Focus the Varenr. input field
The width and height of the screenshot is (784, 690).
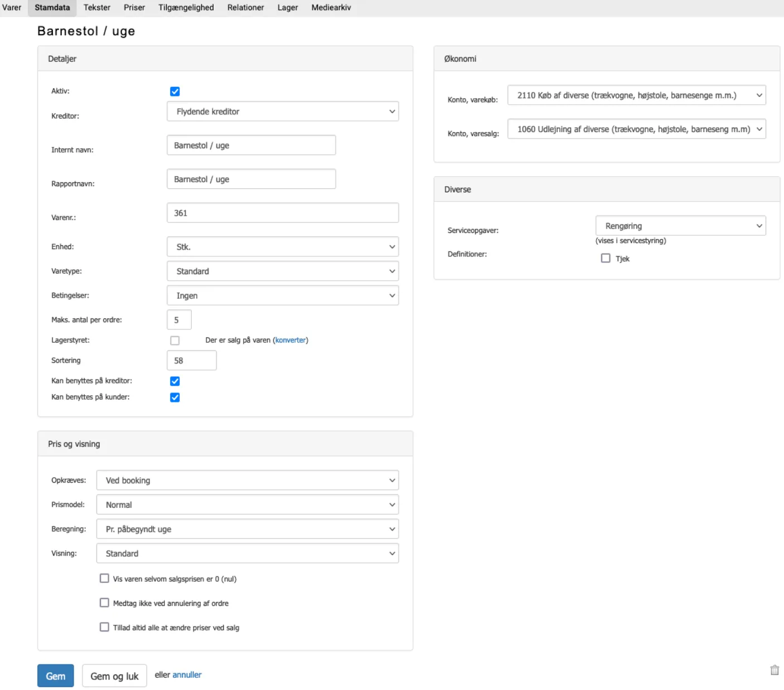point(283,213)
